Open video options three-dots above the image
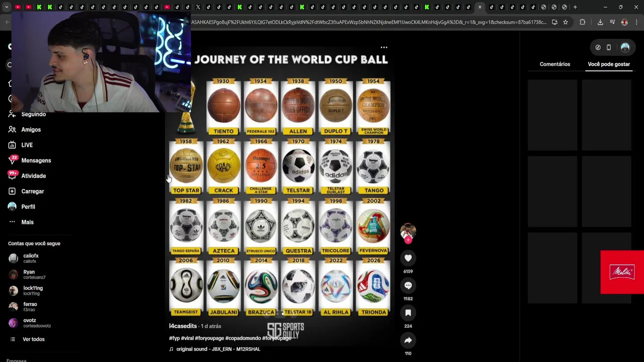The width and height of the screenshot is (644, 362). pyautogui.click(x=384, y=47)
